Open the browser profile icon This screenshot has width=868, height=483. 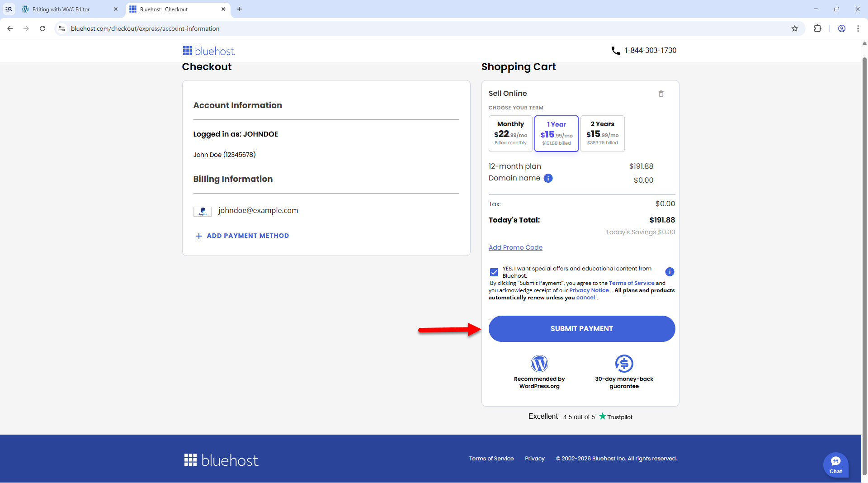coord(842,28)
